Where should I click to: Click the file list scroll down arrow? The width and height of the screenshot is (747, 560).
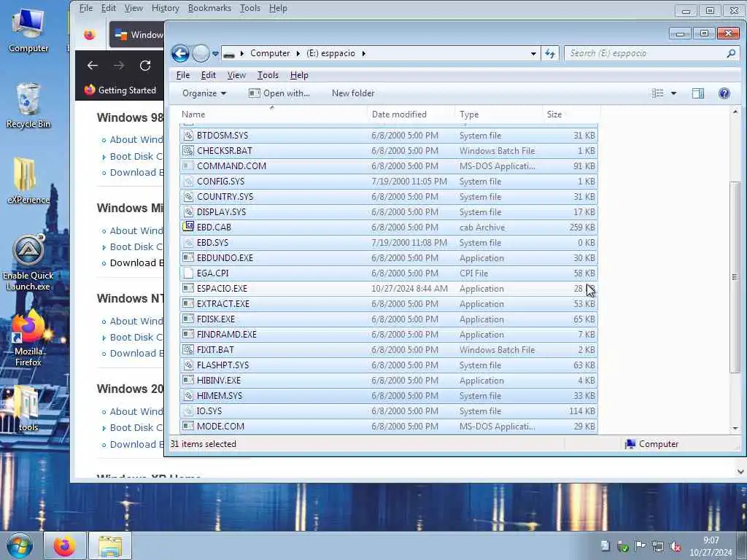coord(735,428)
